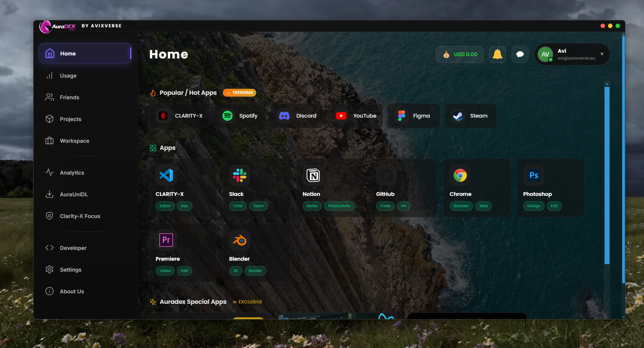Click the Web tag on Chrome card

click(x=484, y=206)
